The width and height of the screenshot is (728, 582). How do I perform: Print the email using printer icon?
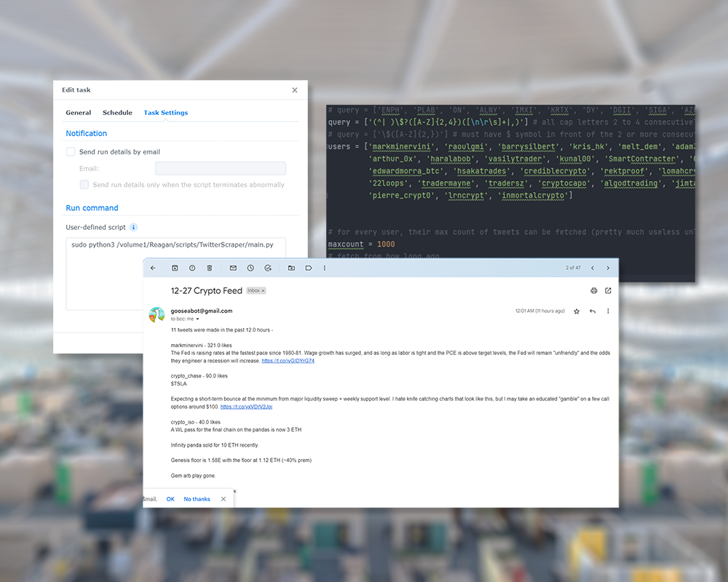click(594, 290)
